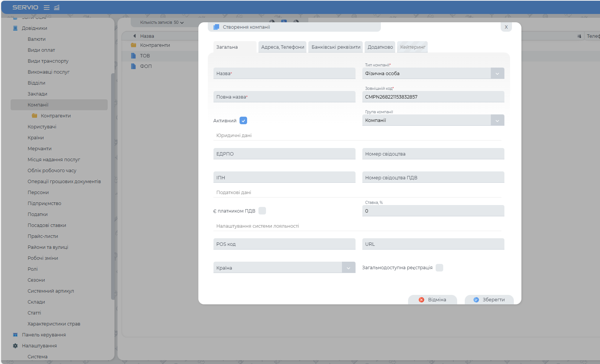Click the Зберегти button

coord(489,300)
